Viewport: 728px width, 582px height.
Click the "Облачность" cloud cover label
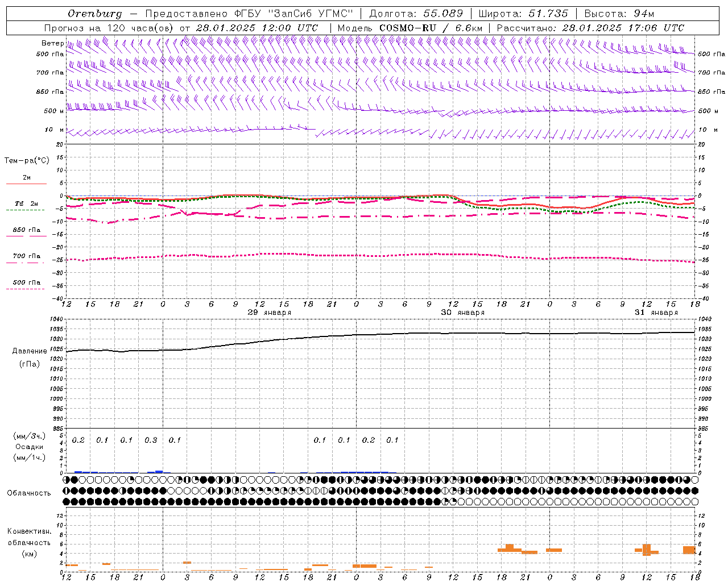coord(29,493)
